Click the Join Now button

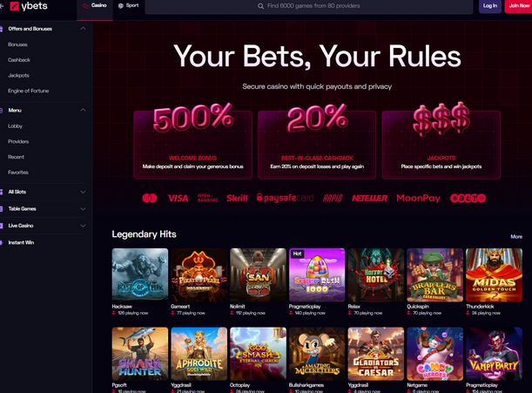(x=519, y=6)
